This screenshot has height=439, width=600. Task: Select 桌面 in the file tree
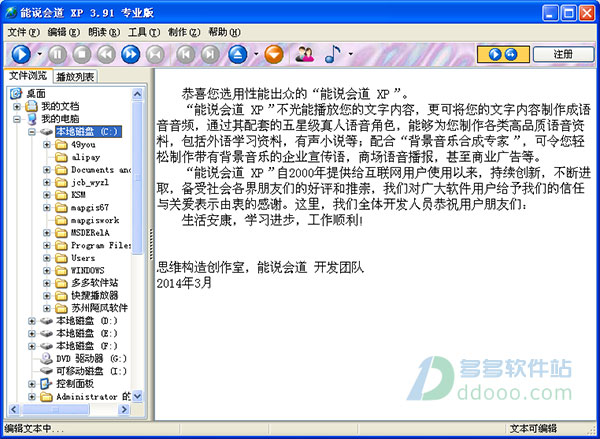[x=36, y=93]
